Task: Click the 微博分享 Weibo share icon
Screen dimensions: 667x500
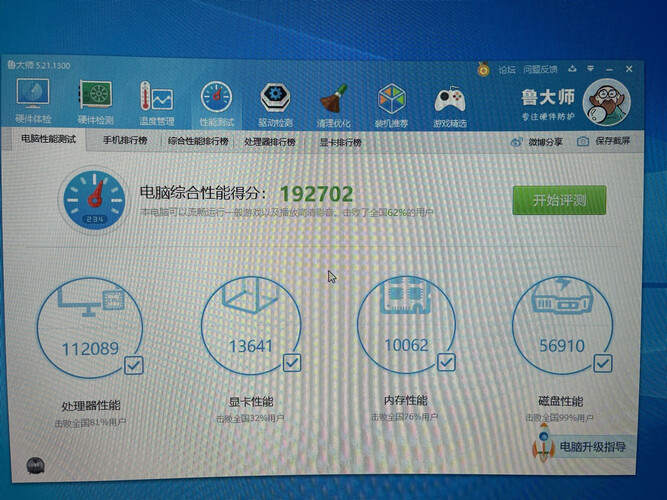Action: click(x=516, y=142)
